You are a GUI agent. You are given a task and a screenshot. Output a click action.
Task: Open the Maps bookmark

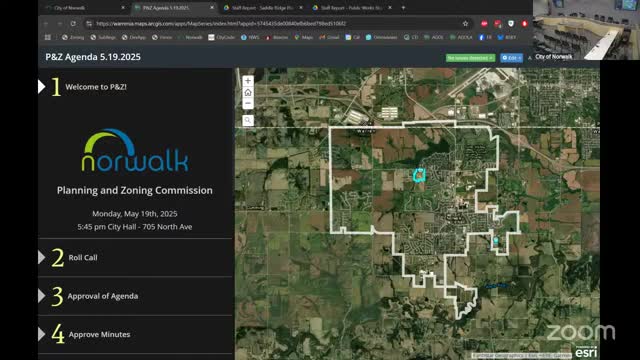(303, 37)
